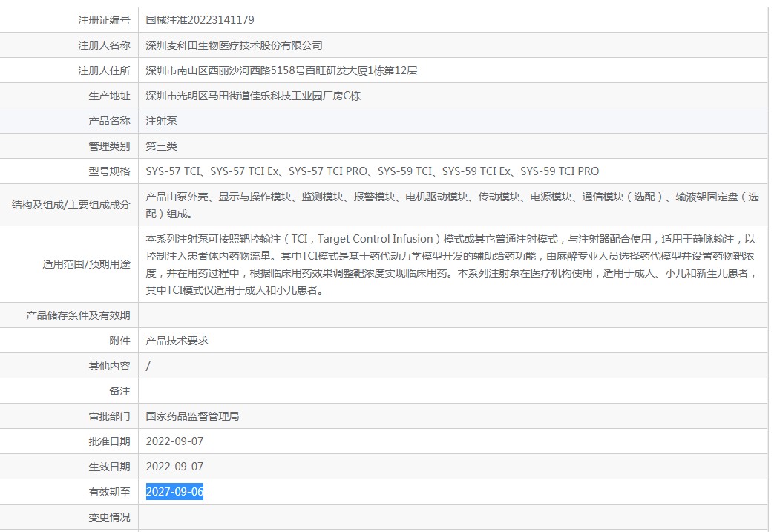Screen dimensions: 777x532
Task: Click approval department 国家药品监督管理局
Action: pyautogui.click(x=192, y=416)
